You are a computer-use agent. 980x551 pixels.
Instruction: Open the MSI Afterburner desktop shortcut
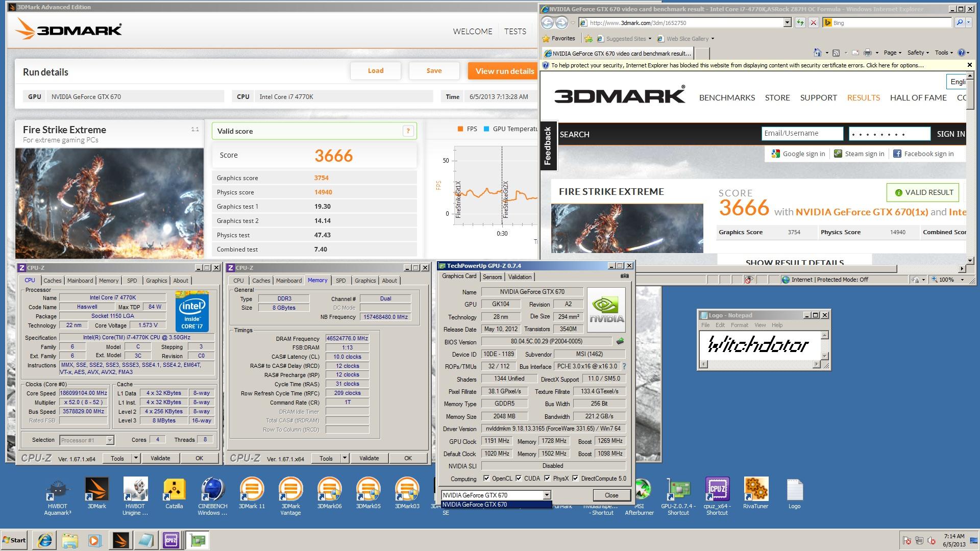click(x=640, y=496)
